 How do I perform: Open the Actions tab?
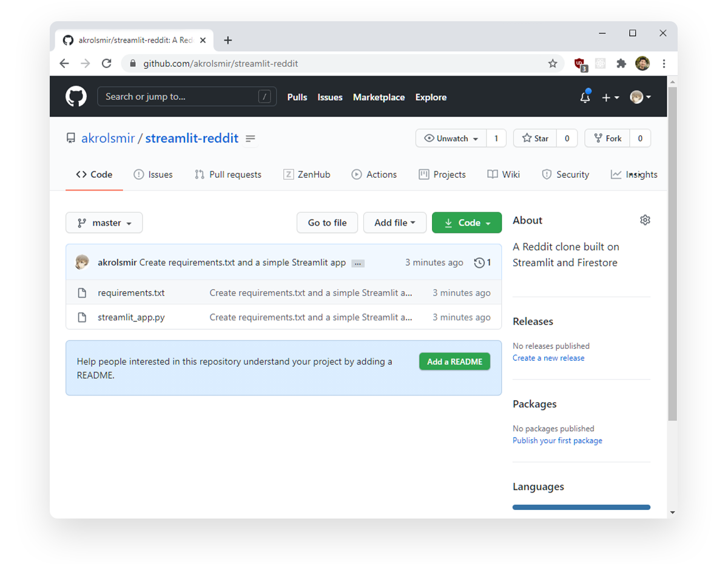(374, 175)
